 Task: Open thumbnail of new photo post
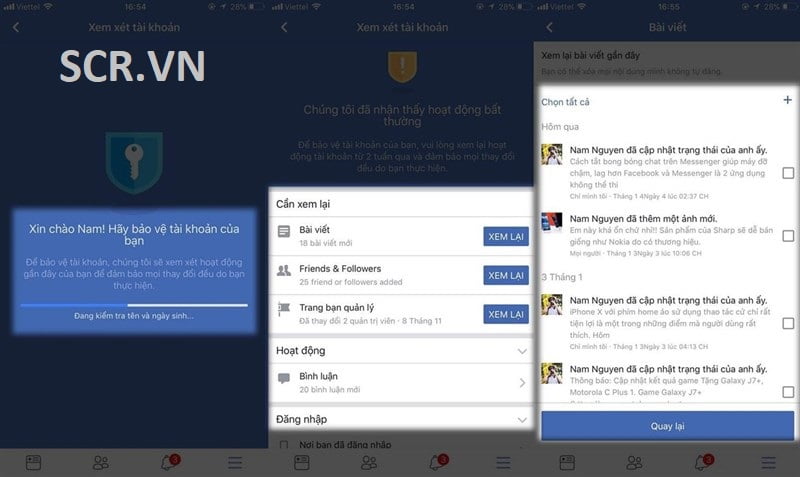click(552, 222)
